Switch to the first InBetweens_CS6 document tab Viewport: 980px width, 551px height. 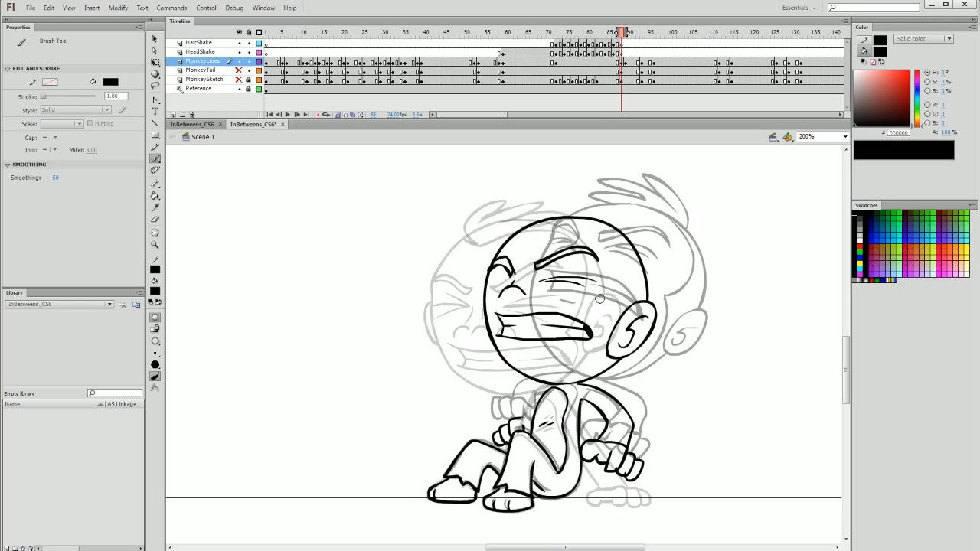(191, 124)
